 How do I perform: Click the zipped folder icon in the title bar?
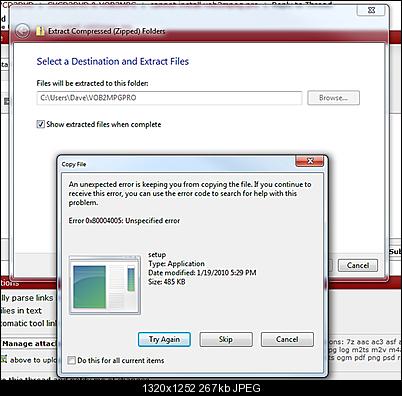click(x=40, y=31)
